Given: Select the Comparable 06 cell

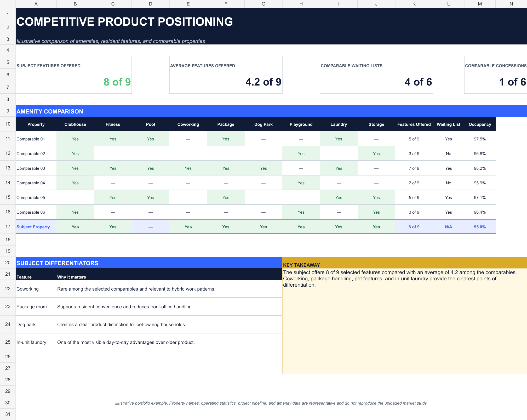Looking at the screenshot, I should pyautogui.click(x=36, y=212).
